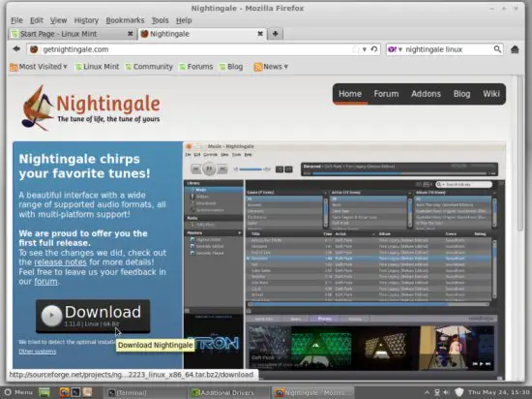This screenshot has width=532, height=399.
Task: Open the Forum nav link
Action: 386,94
